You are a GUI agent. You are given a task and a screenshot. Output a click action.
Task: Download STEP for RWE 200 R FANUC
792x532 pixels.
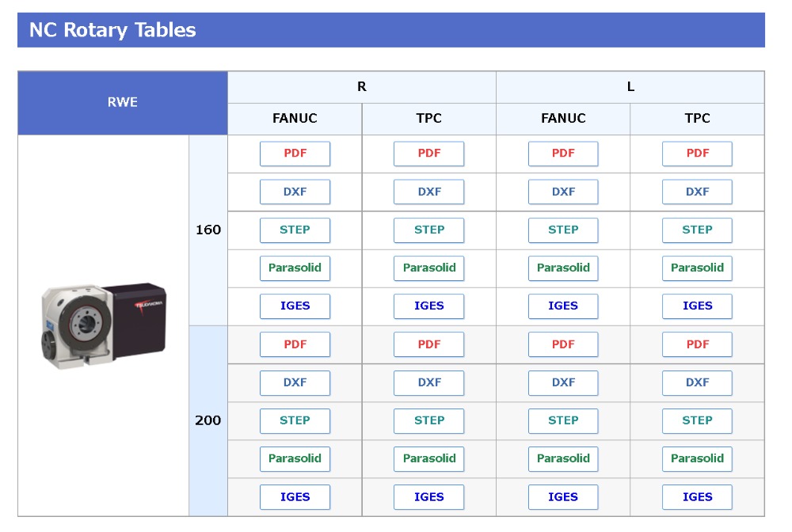coord(295,421)
